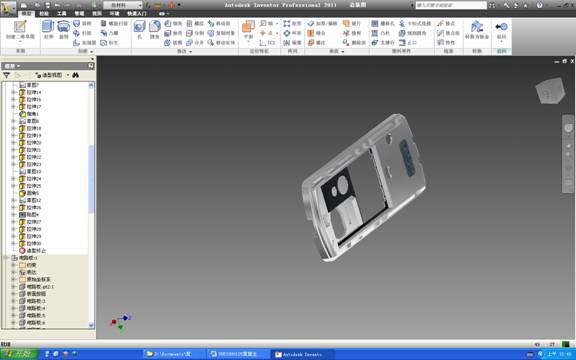Open the Documents folder taskbar button

174,354
